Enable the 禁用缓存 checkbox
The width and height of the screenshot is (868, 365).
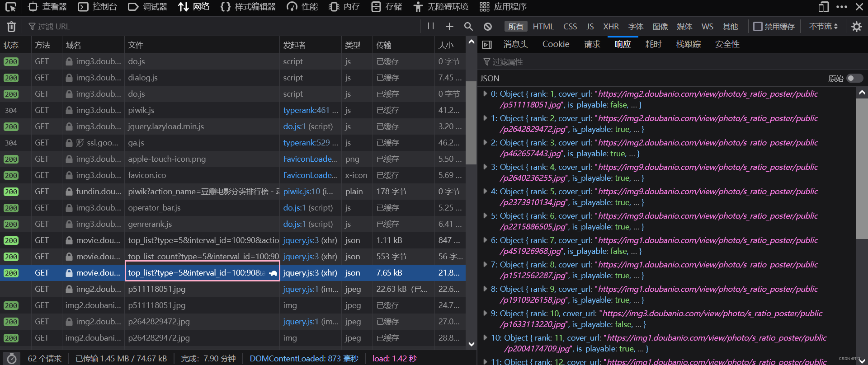pyautogui.click(x=758, y=27)
